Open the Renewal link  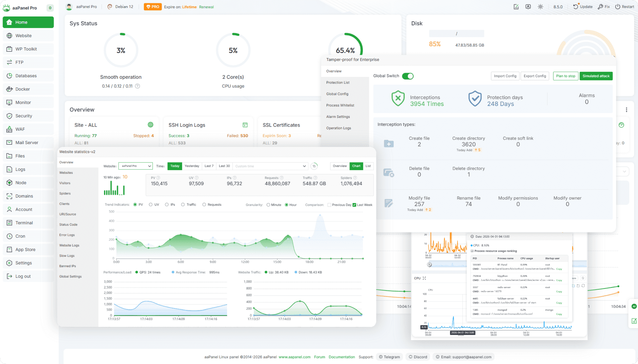pos(206,7)
